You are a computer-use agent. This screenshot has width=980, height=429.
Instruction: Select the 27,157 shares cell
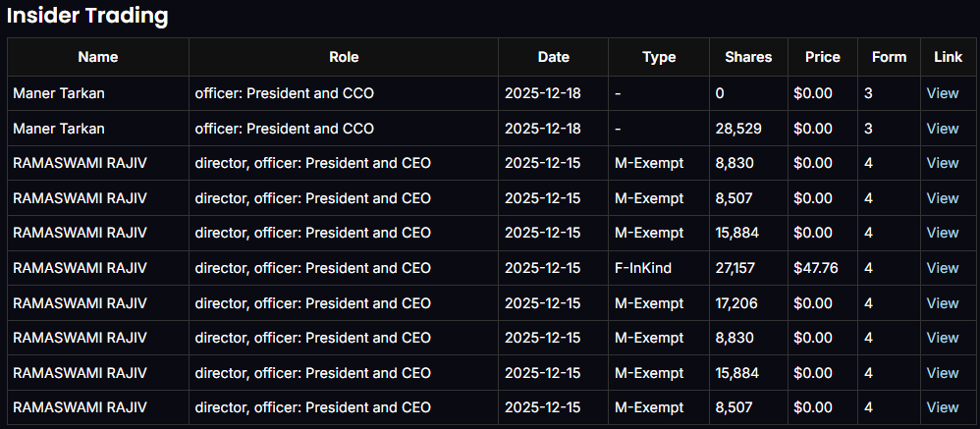click(736, 268)
